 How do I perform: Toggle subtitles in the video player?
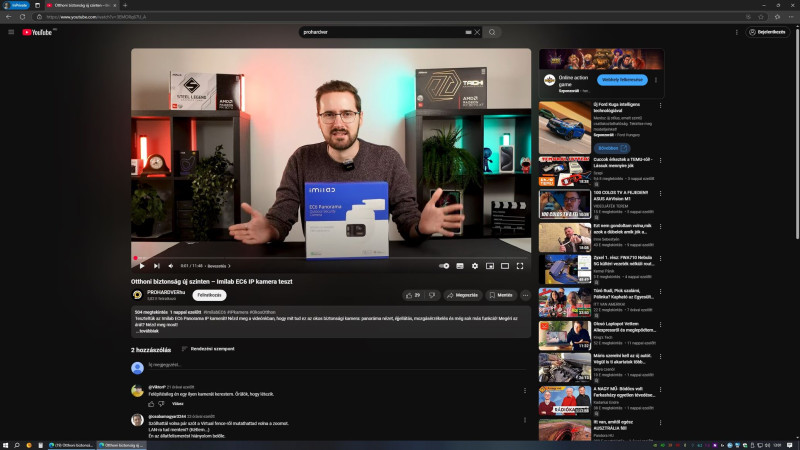click(460, 266)
